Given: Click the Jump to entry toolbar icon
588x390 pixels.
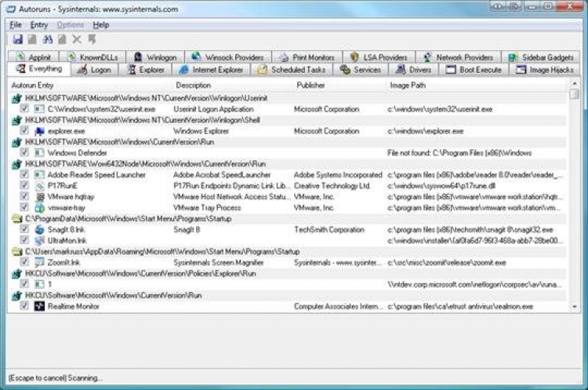Looking at the screenshot, I should pos(92,39).
